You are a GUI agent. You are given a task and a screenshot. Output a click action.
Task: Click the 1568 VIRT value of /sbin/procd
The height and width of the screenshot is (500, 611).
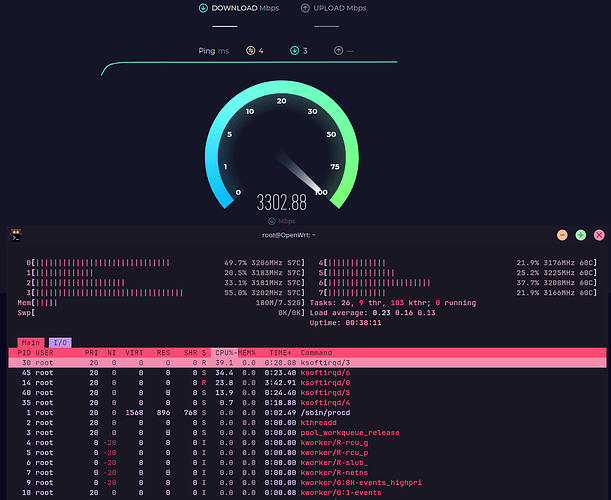[x=134, y=413]
